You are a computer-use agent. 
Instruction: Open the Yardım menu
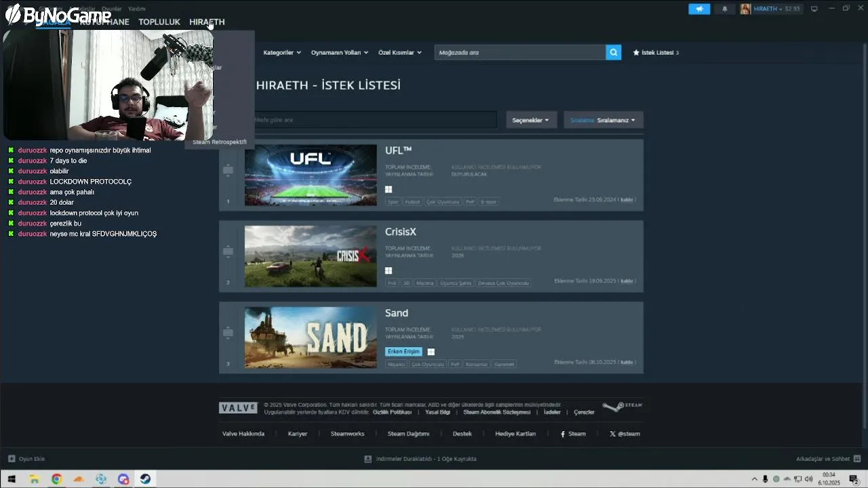click(137, 9)
